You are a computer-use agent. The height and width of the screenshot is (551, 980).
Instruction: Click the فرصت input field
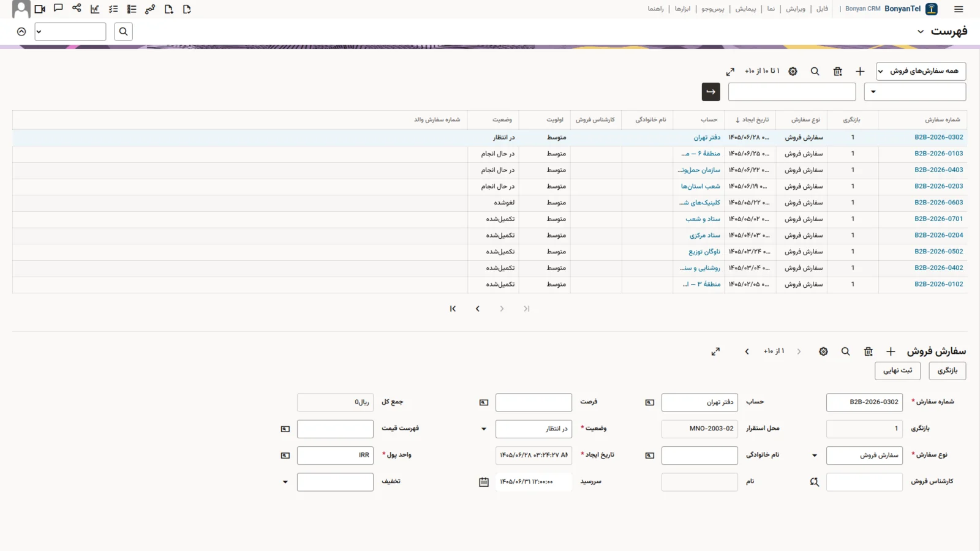(533, 403)
